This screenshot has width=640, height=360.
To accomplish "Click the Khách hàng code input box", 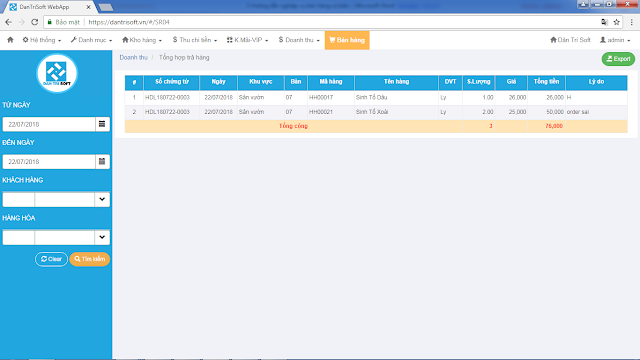I will click(x=18, y=199).
